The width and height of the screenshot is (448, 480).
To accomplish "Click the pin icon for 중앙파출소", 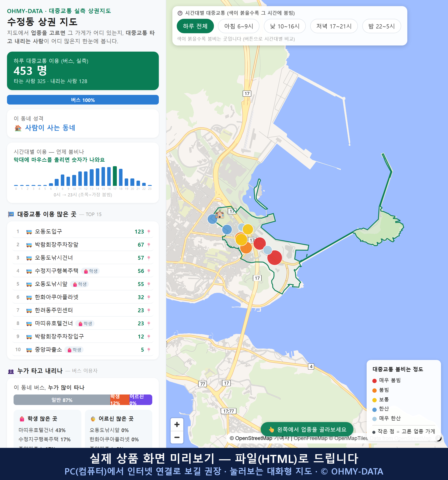I will [149, 349].
